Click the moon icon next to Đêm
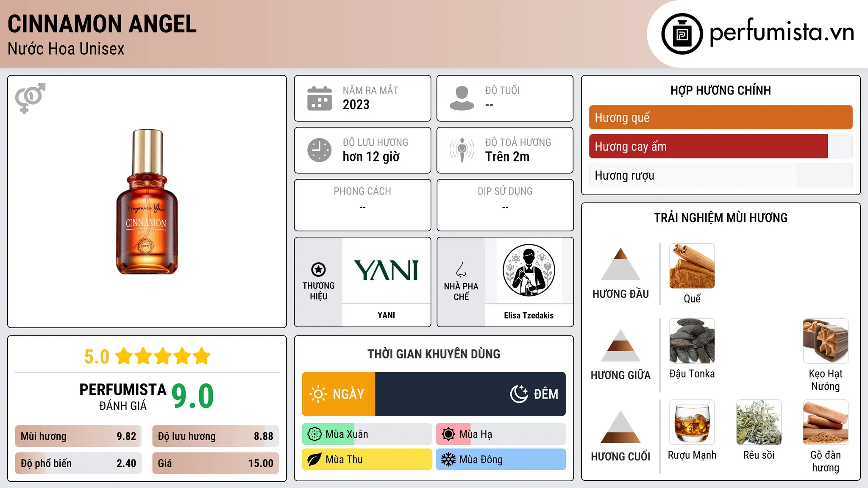Viewport: 868px width, 488px height. click(519, 394)
